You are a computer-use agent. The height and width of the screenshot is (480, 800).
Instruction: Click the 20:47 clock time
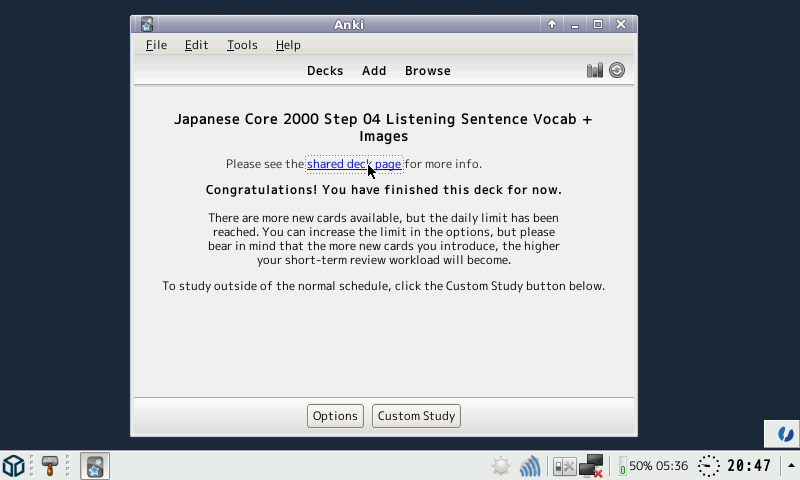tap(749, 466)
